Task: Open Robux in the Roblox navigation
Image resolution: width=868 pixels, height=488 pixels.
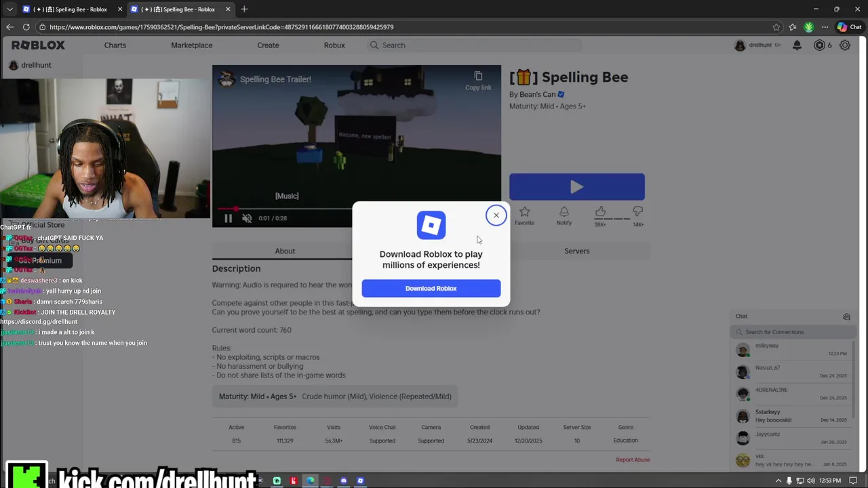Action: [x=334, y=45]
